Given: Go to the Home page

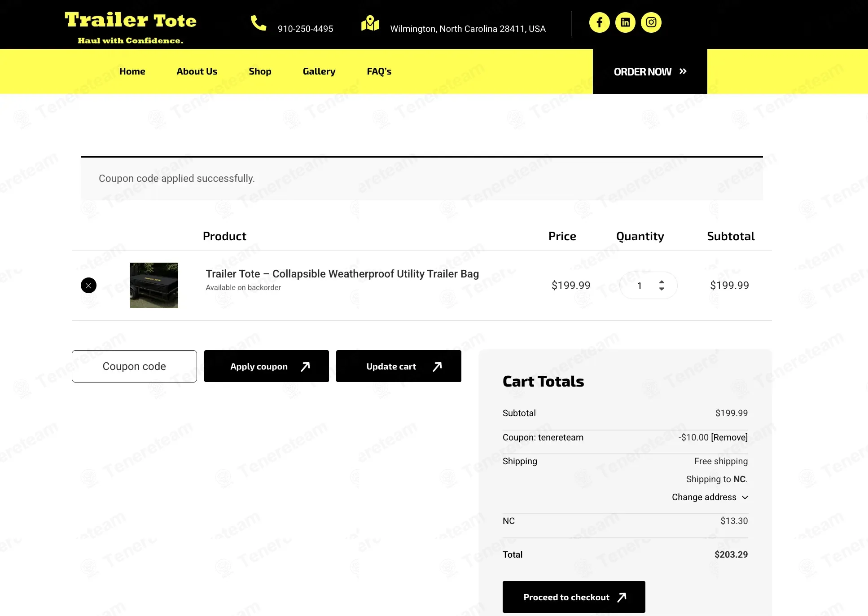Looking at the screenshot, I should (x=132, y=71).
